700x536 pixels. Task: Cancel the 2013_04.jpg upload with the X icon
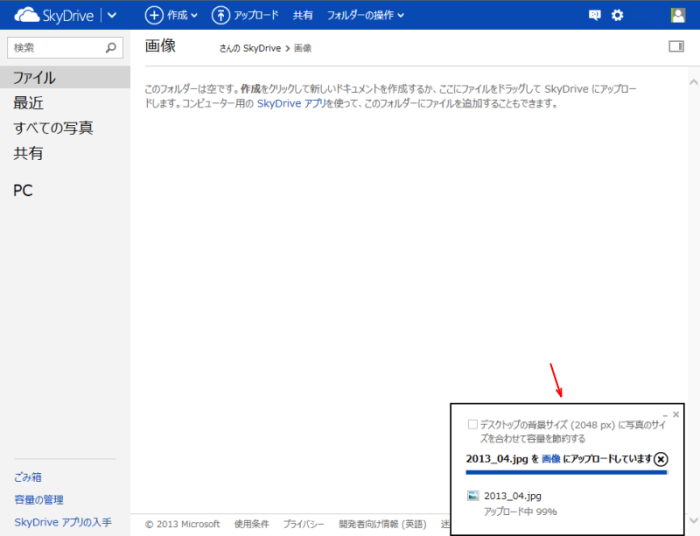[661, 458]
